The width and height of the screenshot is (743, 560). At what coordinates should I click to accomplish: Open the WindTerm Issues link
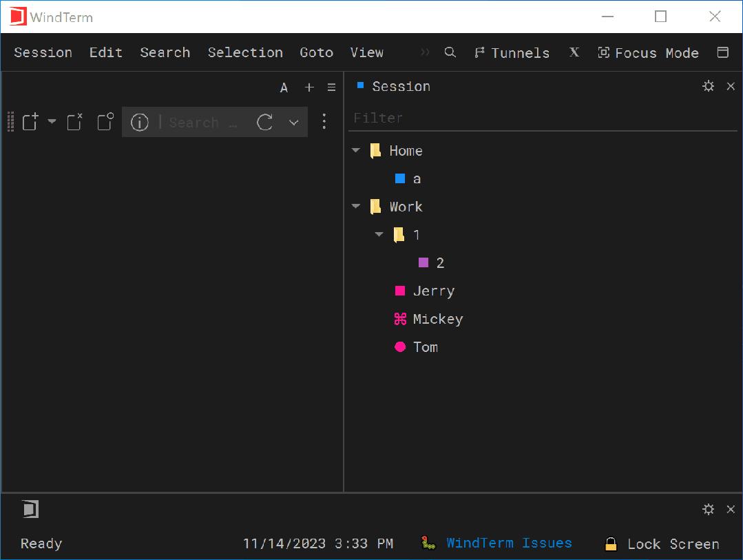(510, 543)
